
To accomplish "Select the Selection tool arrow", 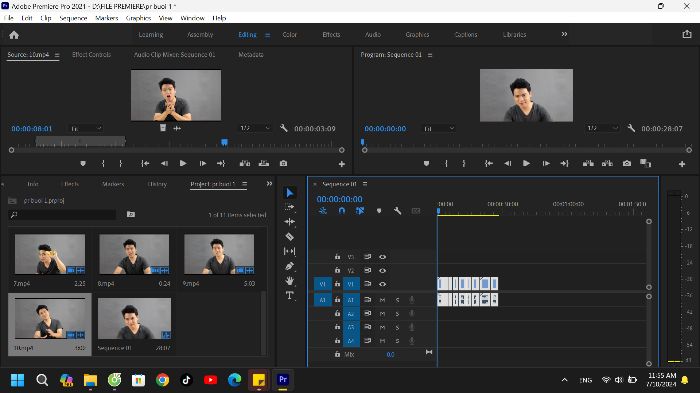I will tap(290, 192).
